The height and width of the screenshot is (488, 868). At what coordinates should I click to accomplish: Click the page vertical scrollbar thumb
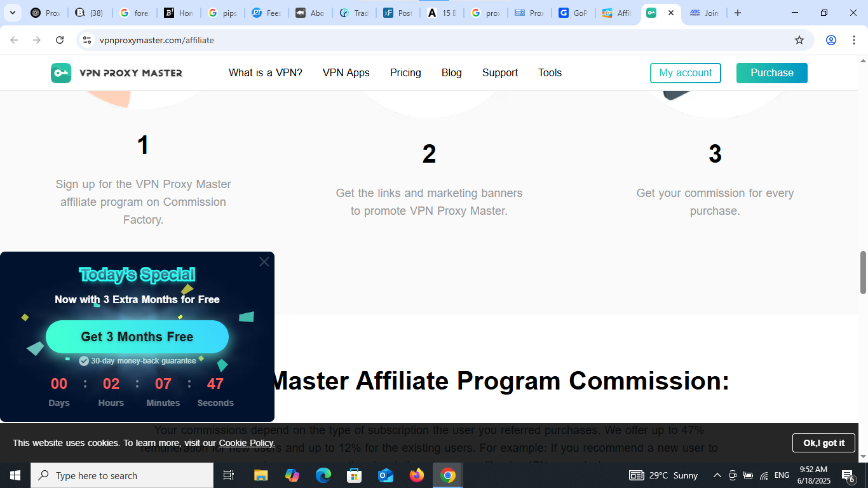tap(863, 273)
